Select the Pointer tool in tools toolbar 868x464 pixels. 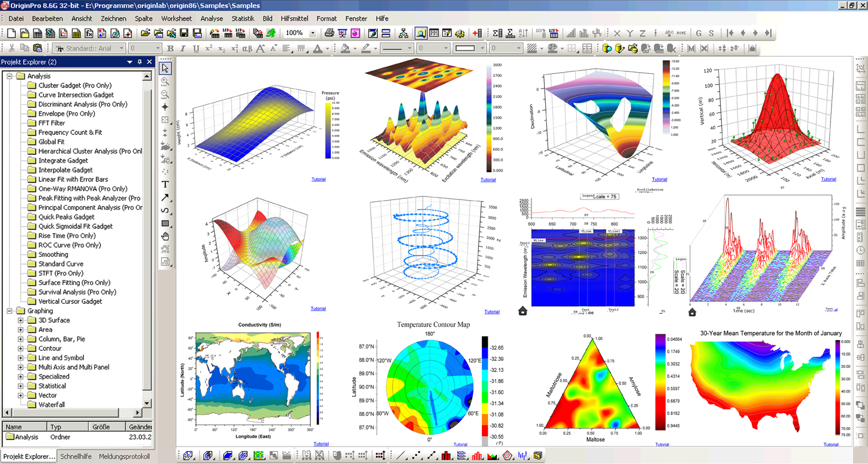[166, 69]
